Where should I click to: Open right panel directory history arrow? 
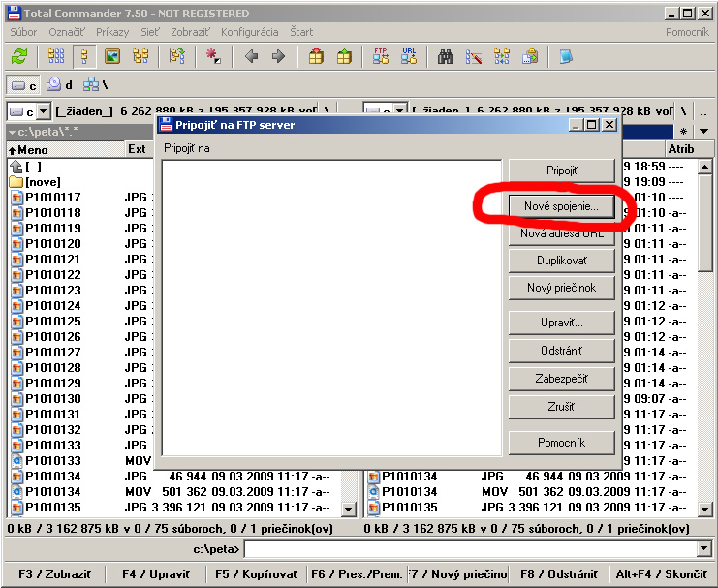(x=704, y=132)
